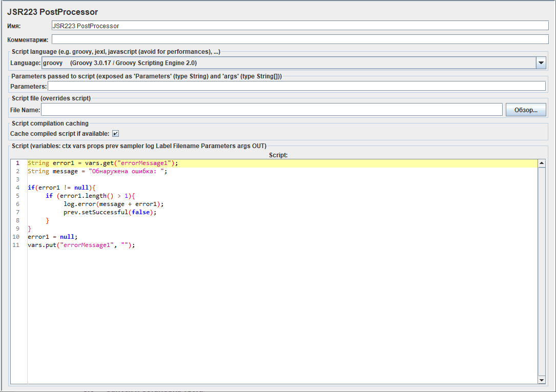The image size is (556, 392).
Task: Select the groovy language combo box
Action: tap(289, 63)
